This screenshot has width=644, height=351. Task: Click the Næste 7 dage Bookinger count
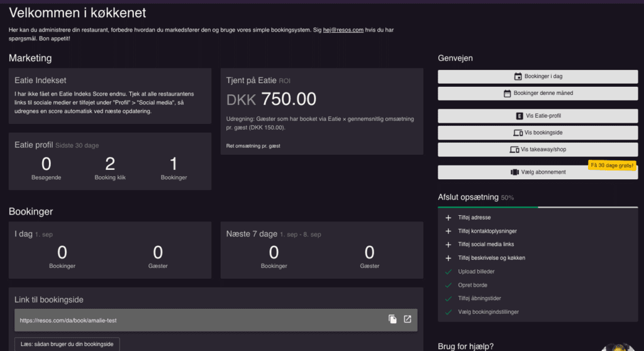coord(274,252)
